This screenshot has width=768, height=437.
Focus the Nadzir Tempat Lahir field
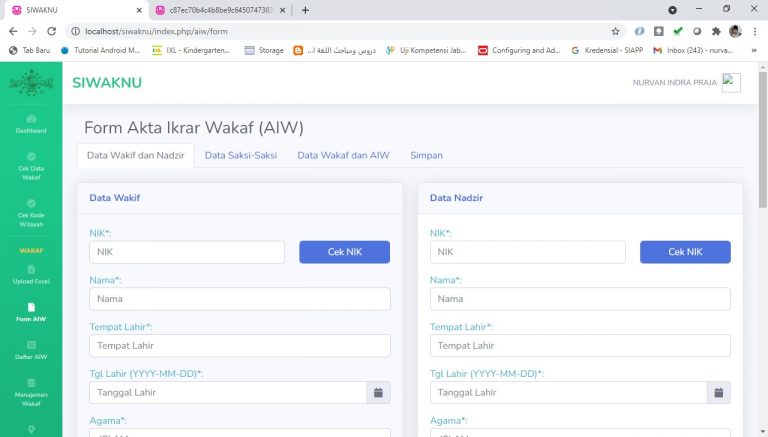(x=580, y=346)
